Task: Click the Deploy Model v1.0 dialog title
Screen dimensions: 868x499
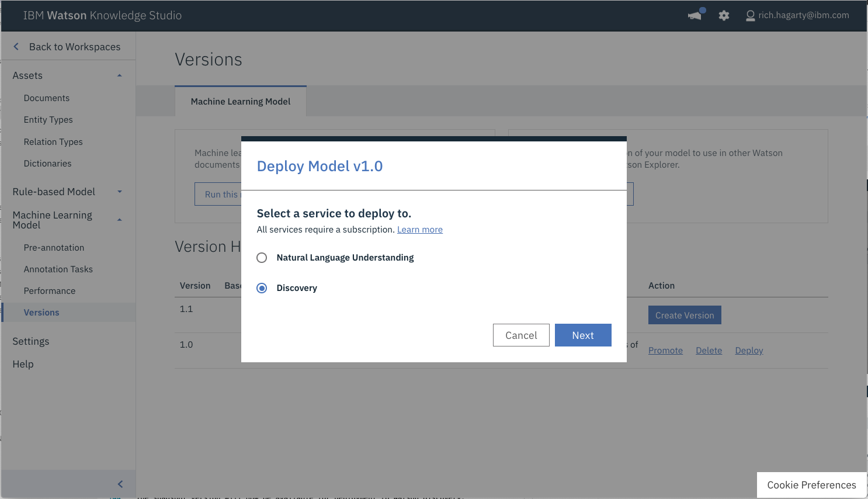Action: click(x=320, y=167)
